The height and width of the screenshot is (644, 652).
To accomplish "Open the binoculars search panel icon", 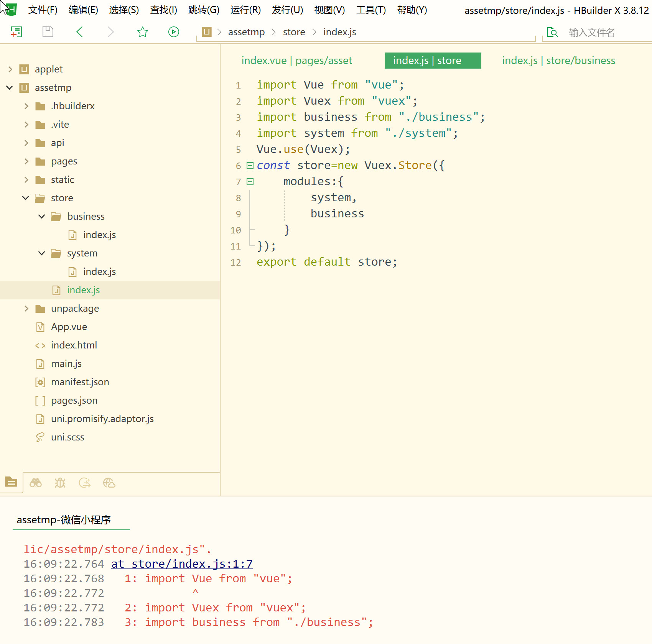I will pyautogui.click(x=36, y=483).
